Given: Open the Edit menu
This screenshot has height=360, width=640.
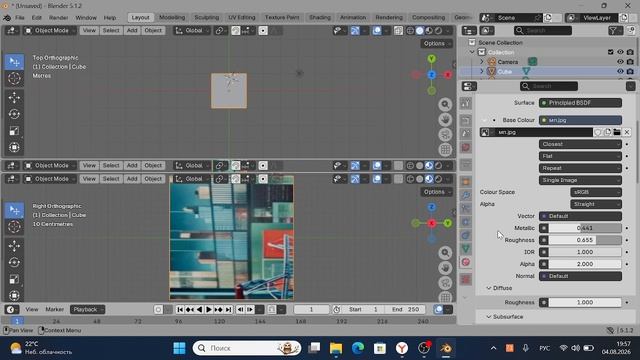Looking at the screenshot, I should pyautogui.click(x=37, y=18).
